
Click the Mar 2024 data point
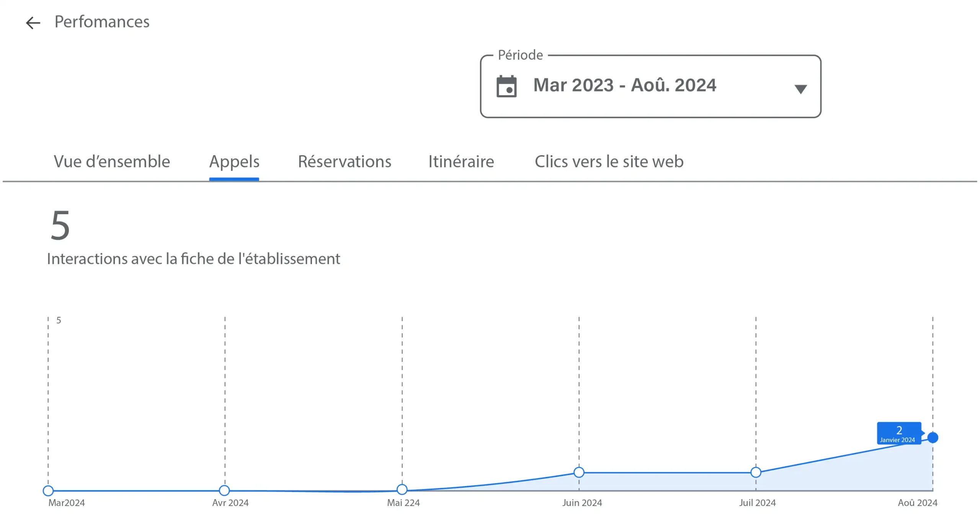coord(48,490)
